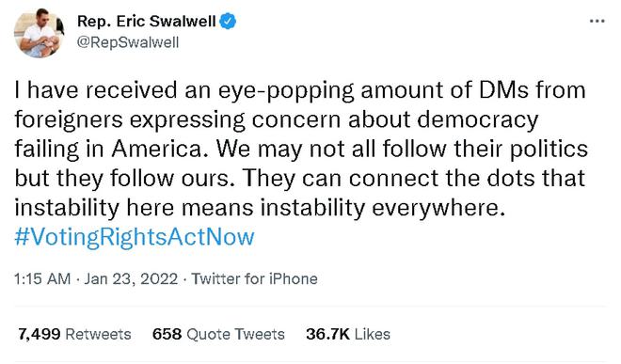Click the Retweets label text
The width and height of the screenshot is (621, 364).
pyautogui.click(x=98, y=334)
